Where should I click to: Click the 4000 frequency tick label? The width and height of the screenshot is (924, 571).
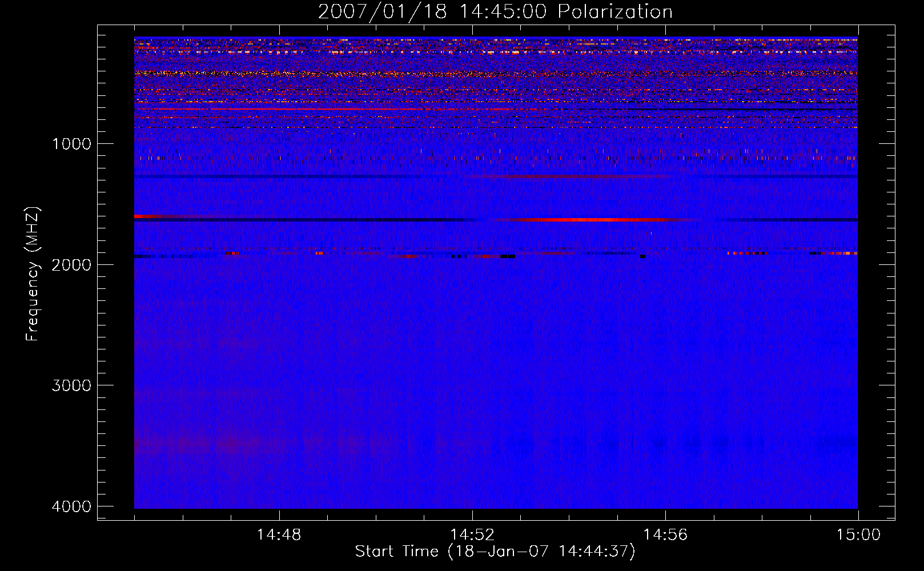point(71,506)
